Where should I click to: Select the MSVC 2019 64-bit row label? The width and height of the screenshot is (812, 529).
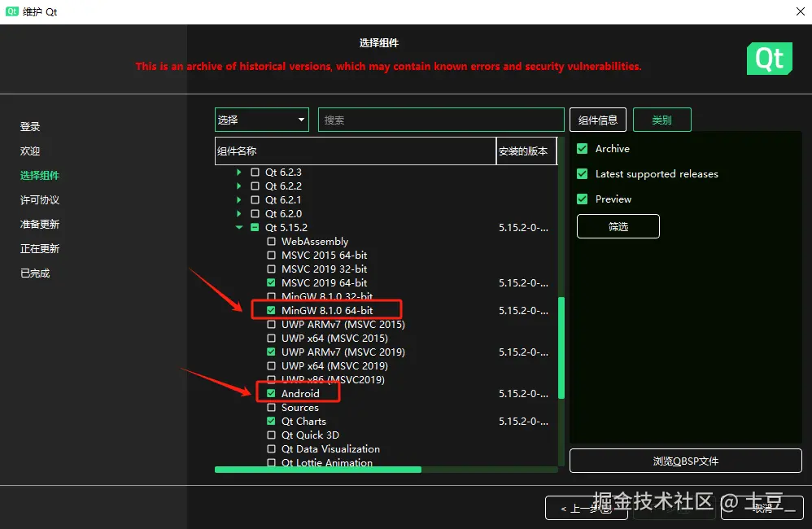tap(324, 283)
